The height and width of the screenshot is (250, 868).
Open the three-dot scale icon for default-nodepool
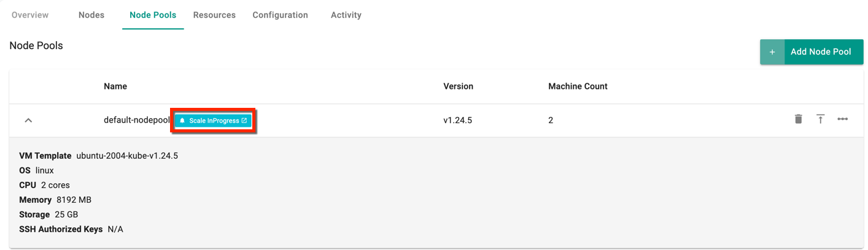(842, 119)
